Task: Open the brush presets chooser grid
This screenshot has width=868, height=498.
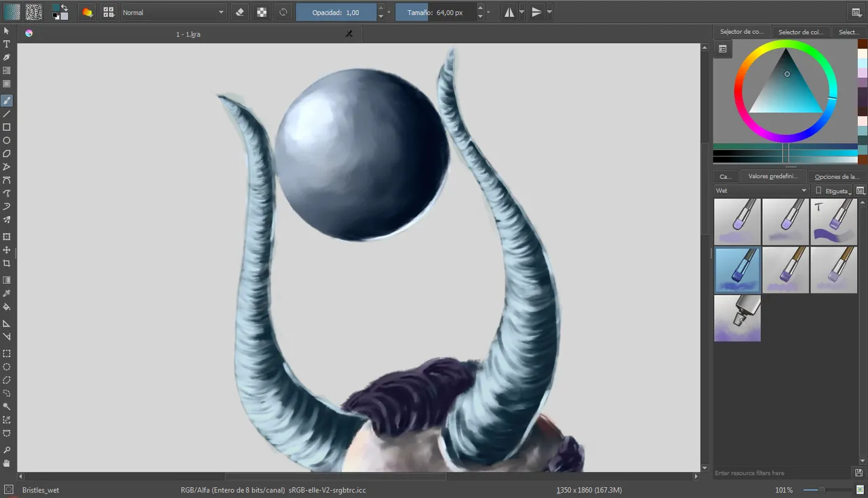Action: (108, 12)
